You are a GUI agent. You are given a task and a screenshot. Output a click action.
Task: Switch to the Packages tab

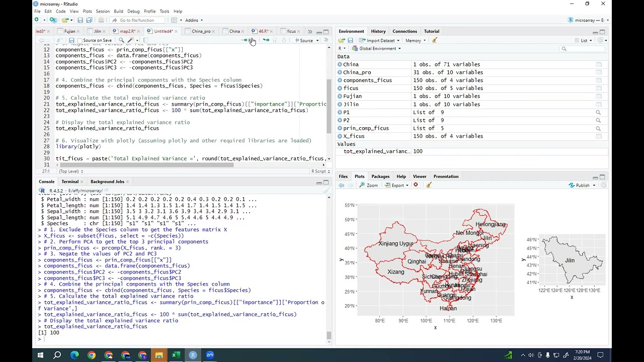tap(380, 176)
